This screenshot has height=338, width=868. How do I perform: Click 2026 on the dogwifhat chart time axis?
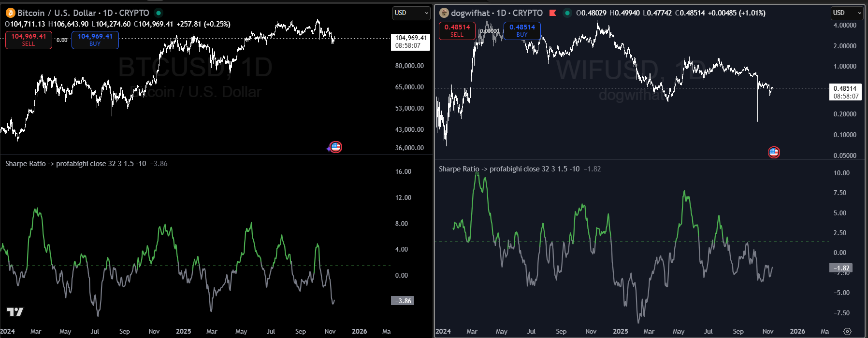pyautogui.click(x=797, y=331)
